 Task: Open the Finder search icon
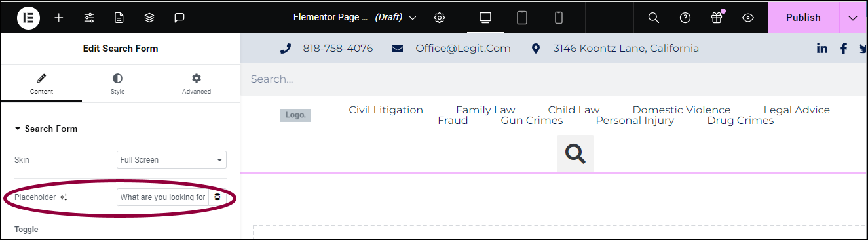click(653, 18)
